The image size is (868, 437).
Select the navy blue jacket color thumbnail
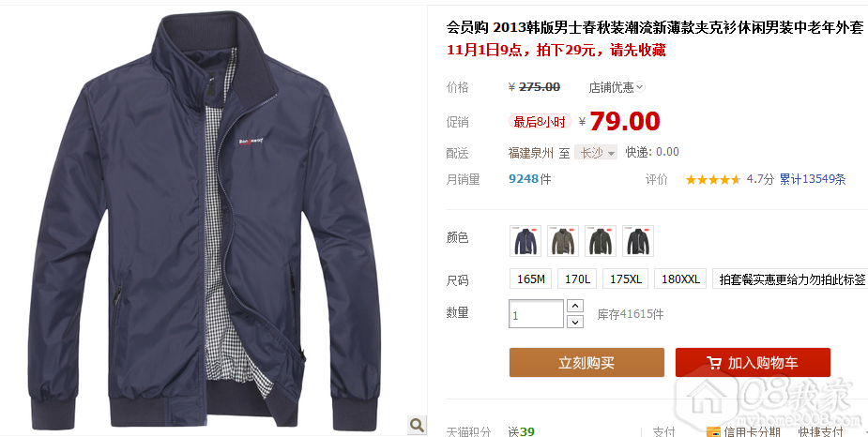point(525,241)
